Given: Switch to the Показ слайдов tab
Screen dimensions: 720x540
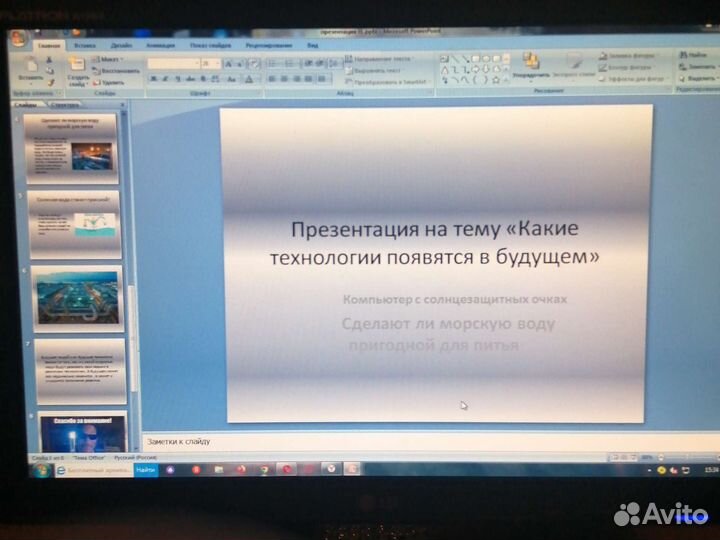Looking at the screenshot, I should coord(210,45).
